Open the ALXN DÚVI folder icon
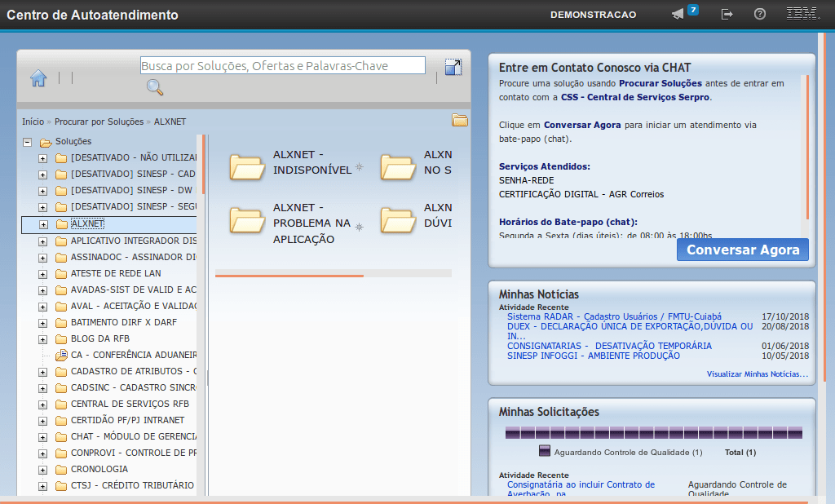Viewport: 835px width, 504px height. (x=398, y=220)
